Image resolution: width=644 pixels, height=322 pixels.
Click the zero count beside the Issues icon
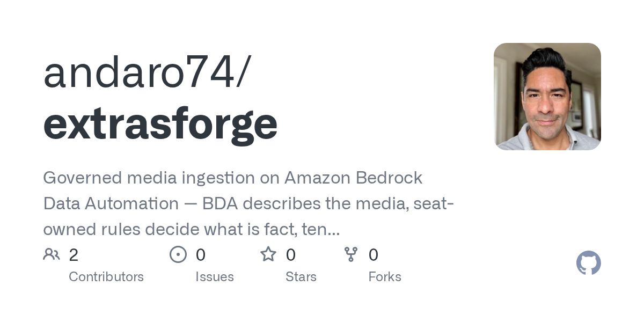coord(200,255)
